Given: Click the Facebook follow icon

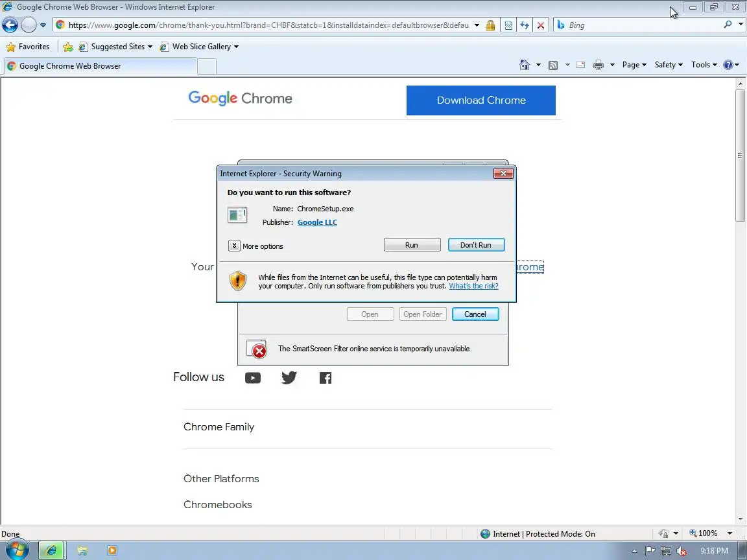Looking at the screenshot, I should (x=326, y=378).
